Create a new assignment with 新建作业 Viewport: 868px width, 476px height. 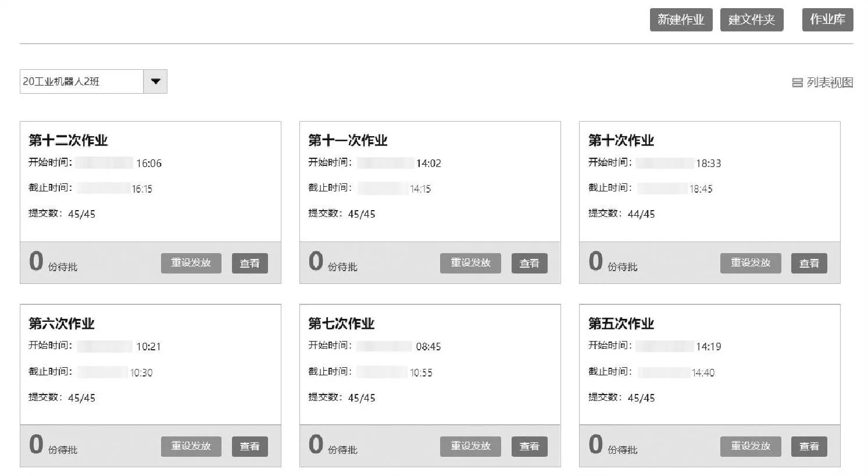click(x=681, y=20)
